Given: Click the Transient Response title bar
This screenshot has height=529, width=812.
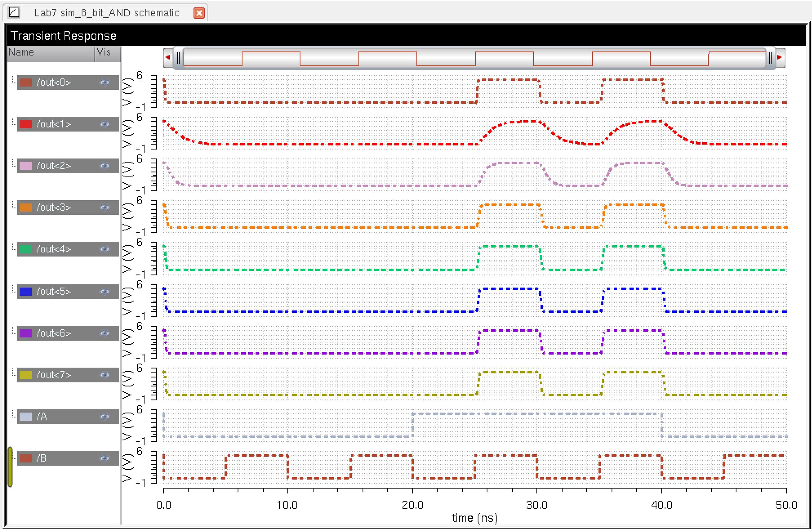Looking at the screenshot, I should (407, 36).
